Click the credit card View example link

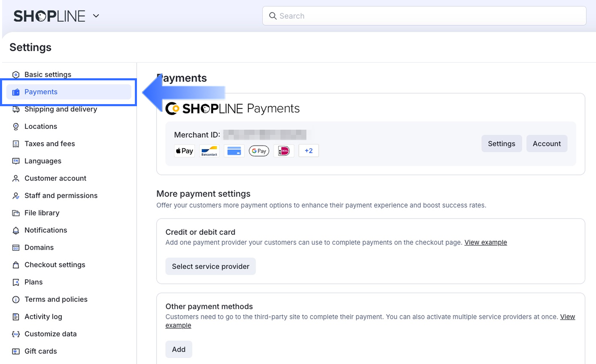click(x=485, y=242)
